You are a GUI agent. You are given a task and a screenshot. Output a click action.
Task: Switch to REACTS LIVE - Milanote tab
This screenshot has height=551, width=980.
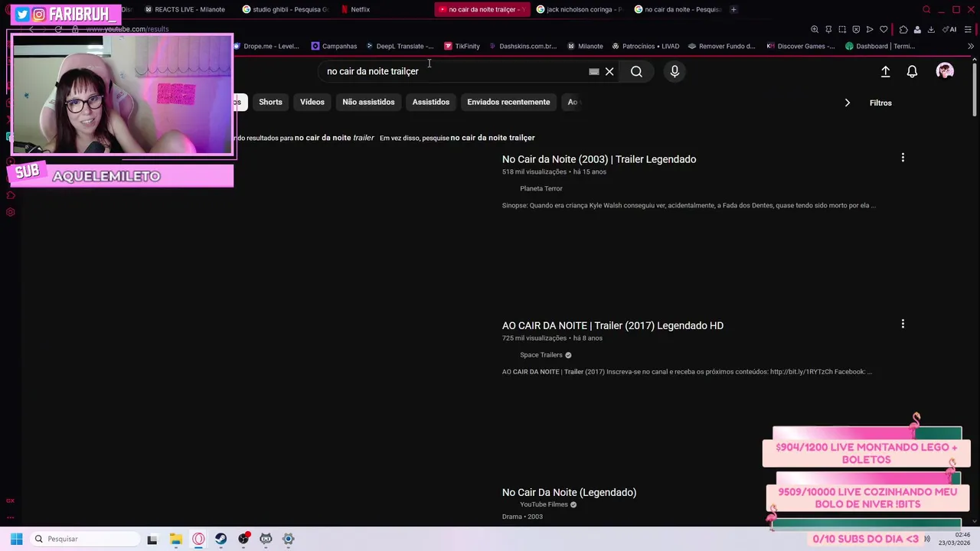[x=185, y=9]
